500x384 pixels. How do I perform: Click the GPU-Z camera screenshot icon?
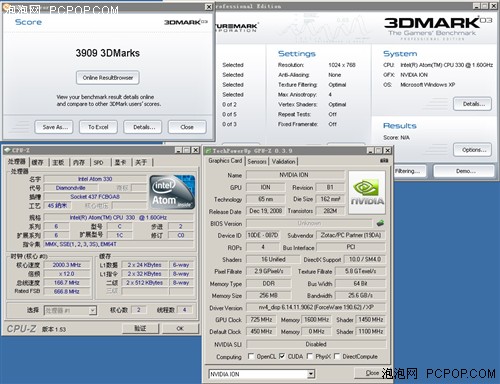pos(384,161)
